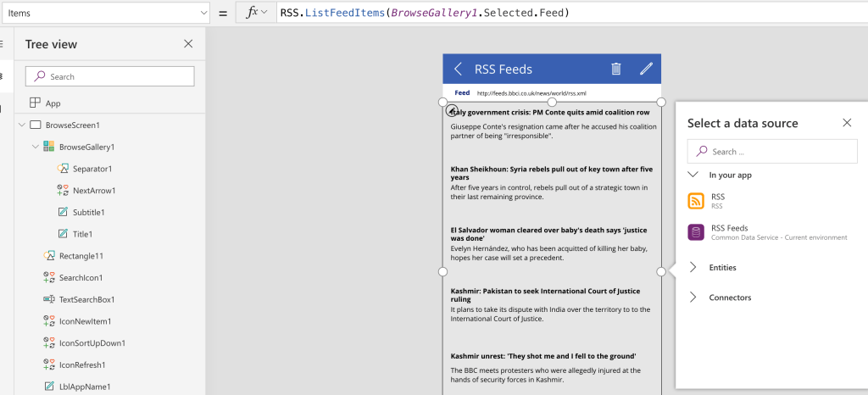Select NextArrow1 in the tree

[94, 191]
